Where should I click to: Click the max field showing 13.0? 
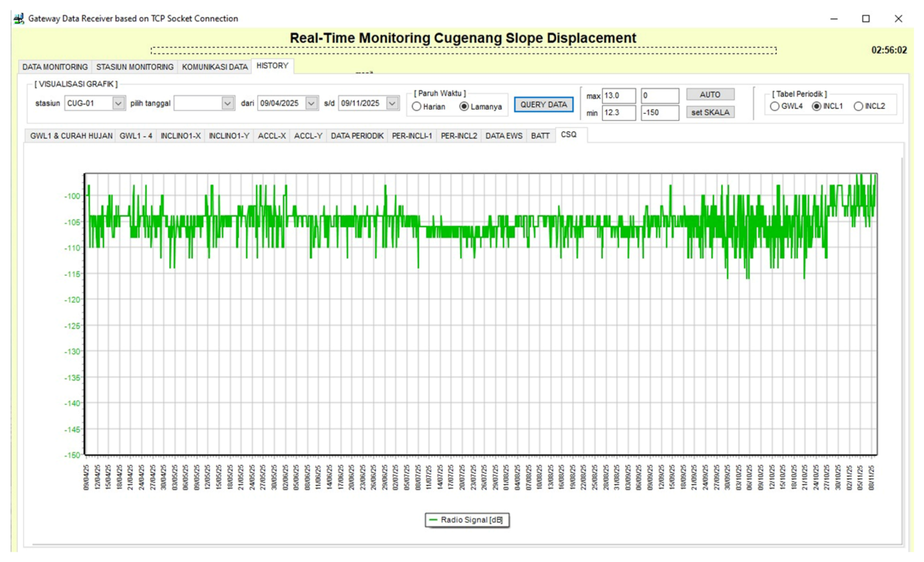pyautogui.click(x=619, y=95)
